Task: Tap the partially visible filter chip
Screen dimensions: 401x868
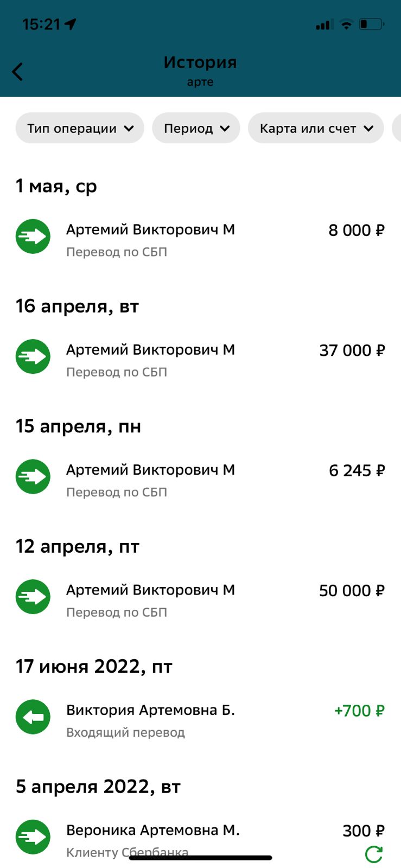Action: click(397, 128)
